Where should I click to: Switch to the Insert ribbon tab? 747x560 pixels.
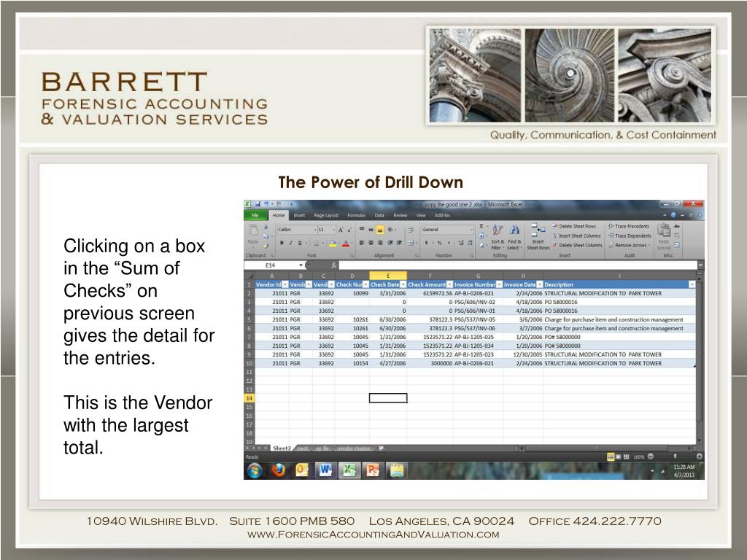pos(299,215)
